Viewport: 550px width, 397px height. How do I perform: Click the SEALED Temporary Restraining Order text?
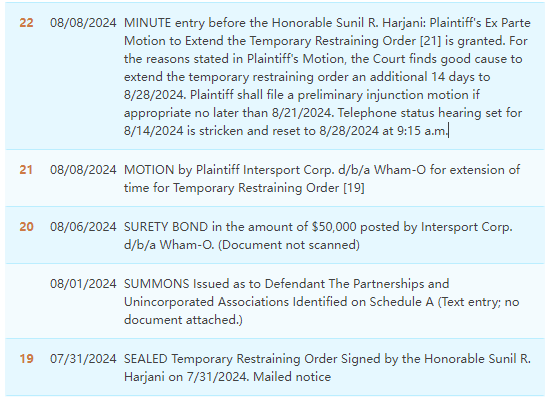point(327,368)
